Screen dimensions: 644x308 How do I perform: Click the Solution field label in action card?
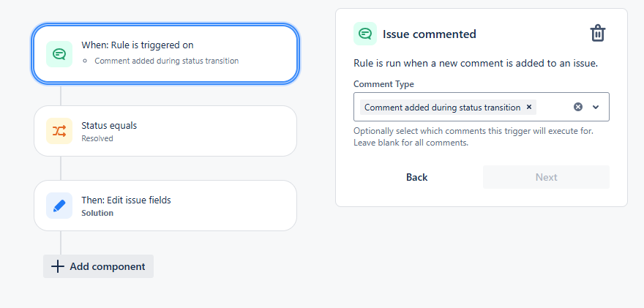pyautogui.click(x=97, y=213)
